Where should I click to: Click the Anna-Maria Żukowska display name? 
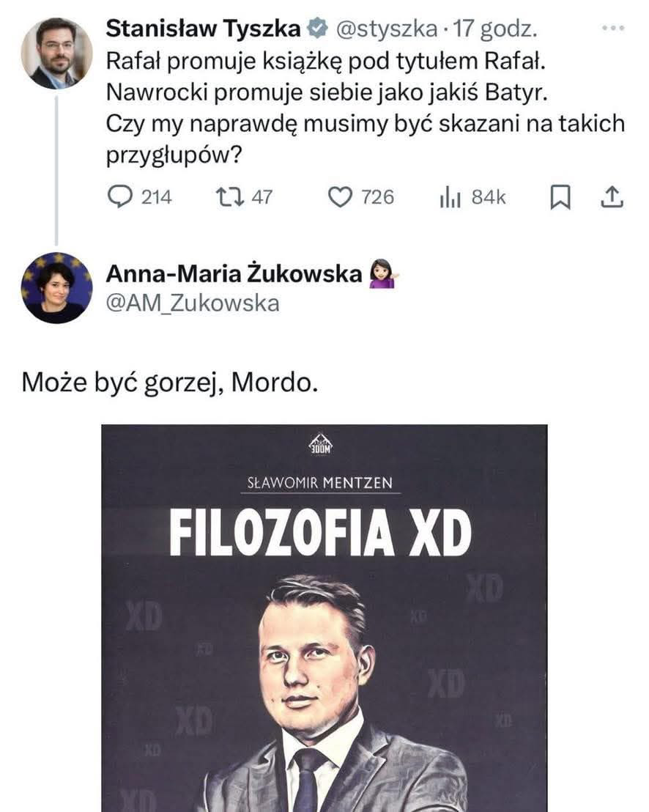pyautogui.click(x=234, y=274)
